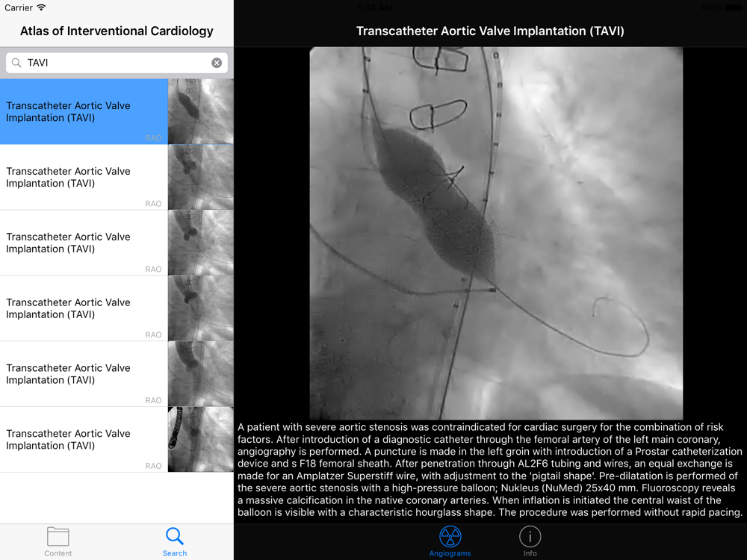Click the TAVI search input field

117,63
